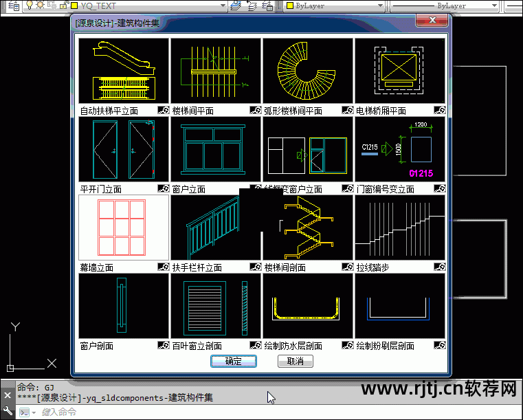Click the icon beside 幕墙立面 label
This screenshot has width=523, height=420.
click(x=164, y=267)
